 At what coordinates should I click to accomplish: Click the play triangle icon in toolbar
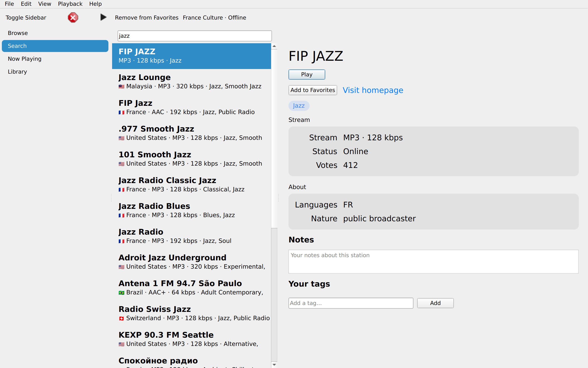[103, 17]
